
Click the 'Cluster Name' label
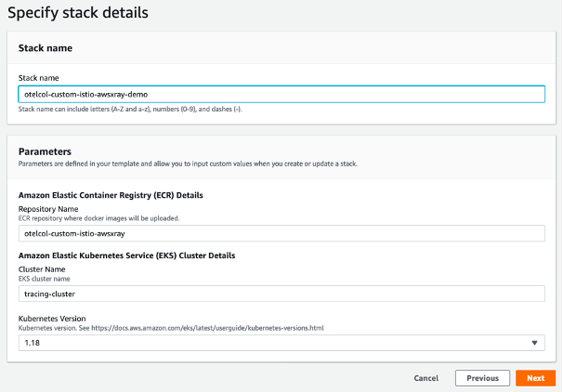coord(40,270)
